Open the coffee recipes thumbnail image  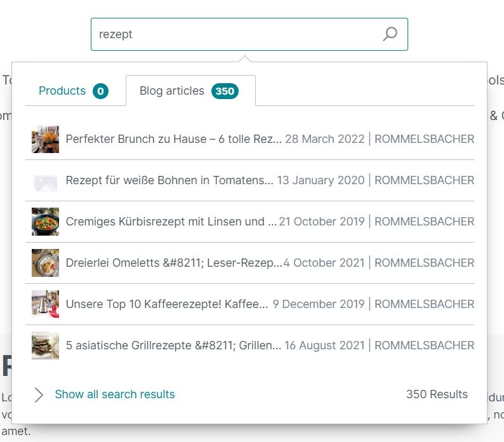pos(46,304)
